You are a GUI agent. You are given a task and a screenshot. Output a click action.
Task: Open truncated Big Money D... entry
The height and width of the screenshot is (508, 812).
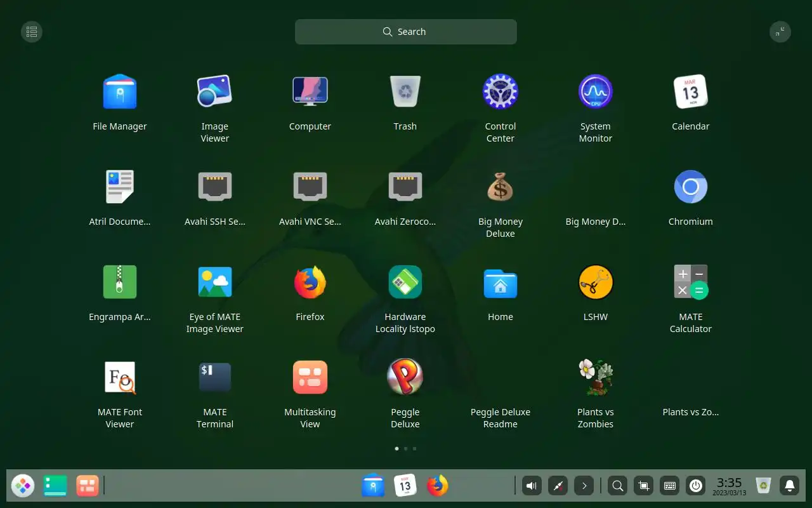[x=596, y=222]
